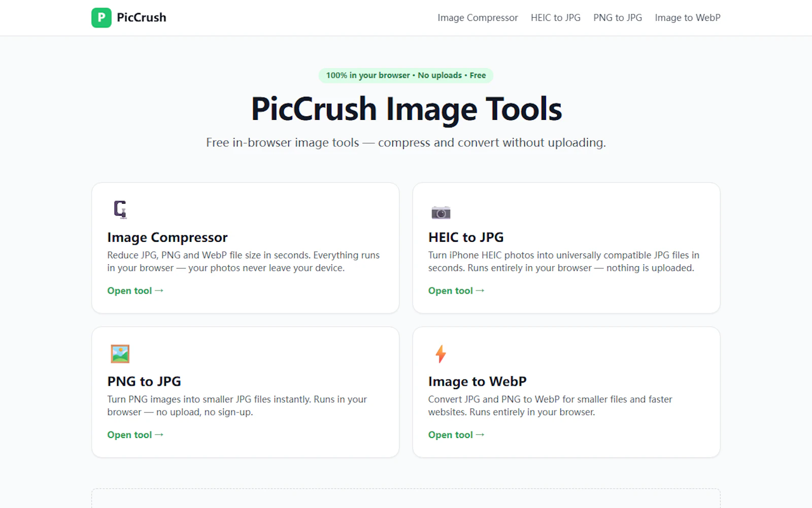Click the PNG to JPG card heading
812x508 pixels.
pos(144,382)
